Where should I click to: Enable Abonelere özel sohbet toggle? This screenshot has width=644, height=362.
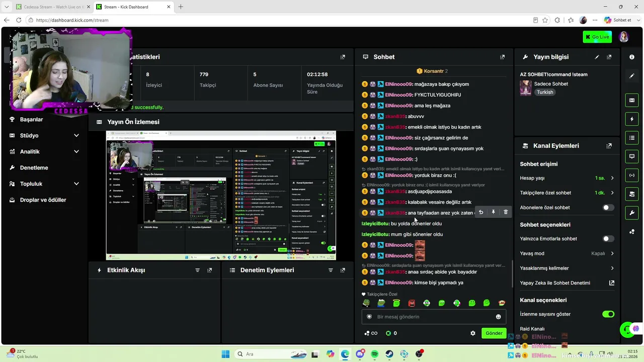pos(608,208)
